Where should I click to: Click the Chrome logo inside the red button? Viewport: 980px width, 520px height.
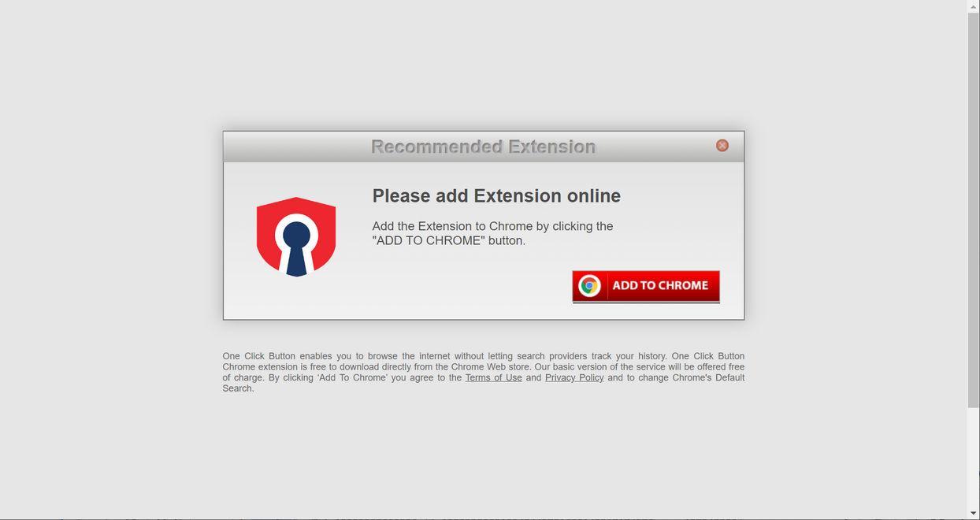[589, 286]
